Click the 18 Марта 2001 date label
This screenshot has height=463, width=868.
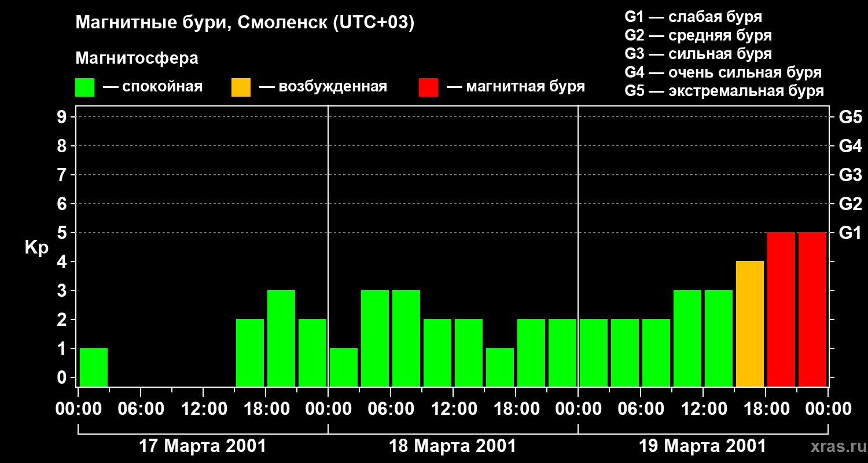click(453, 446)
